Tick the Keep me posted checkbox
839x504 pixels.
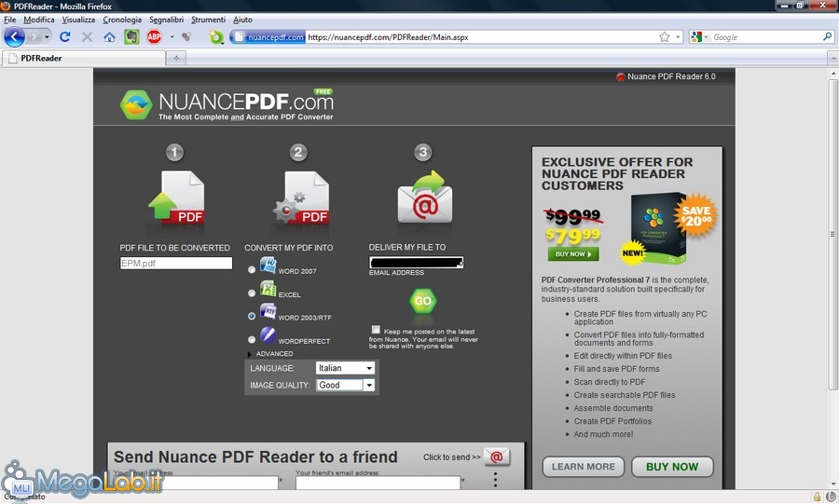(x=377, y=330)
